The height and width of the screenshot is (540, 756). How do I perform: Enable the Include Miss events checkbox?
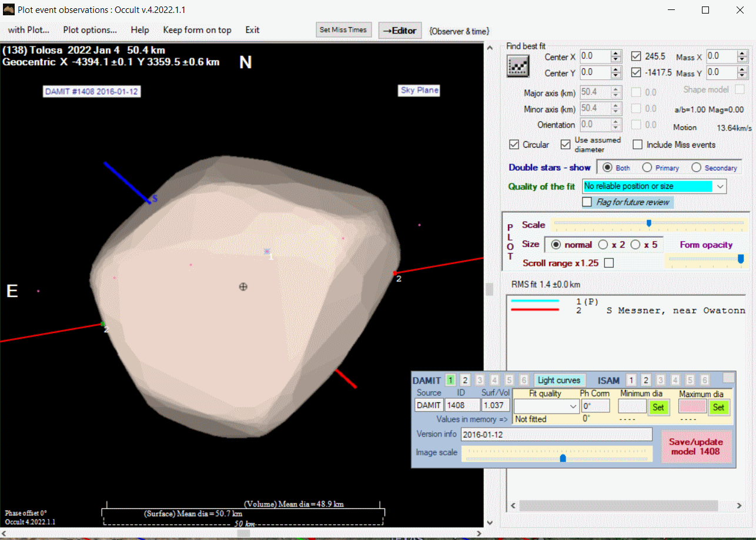tap(637, 145)
